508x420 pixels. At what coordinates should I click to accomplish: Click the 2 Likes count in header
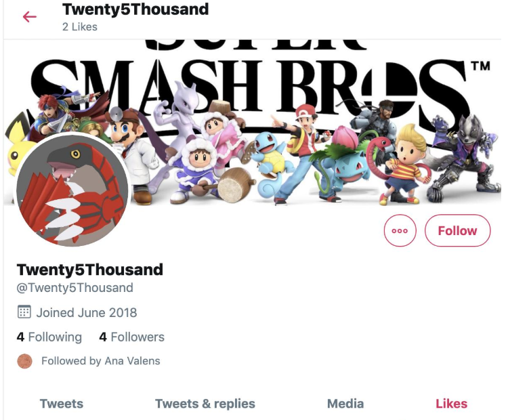coord(80,26)
